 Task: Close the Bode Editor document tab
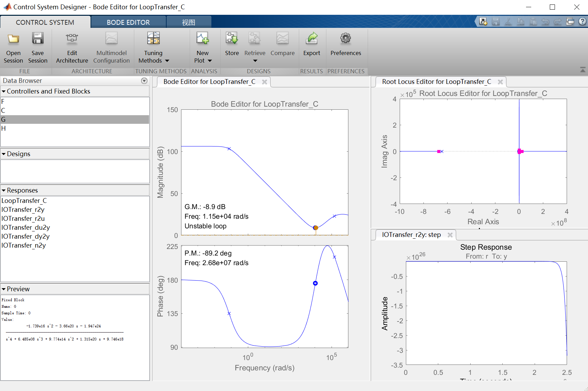(x=264, y=82)
